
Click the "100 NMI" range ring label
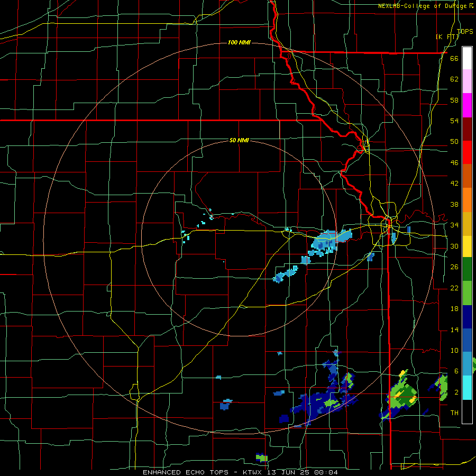coord(239,42)
